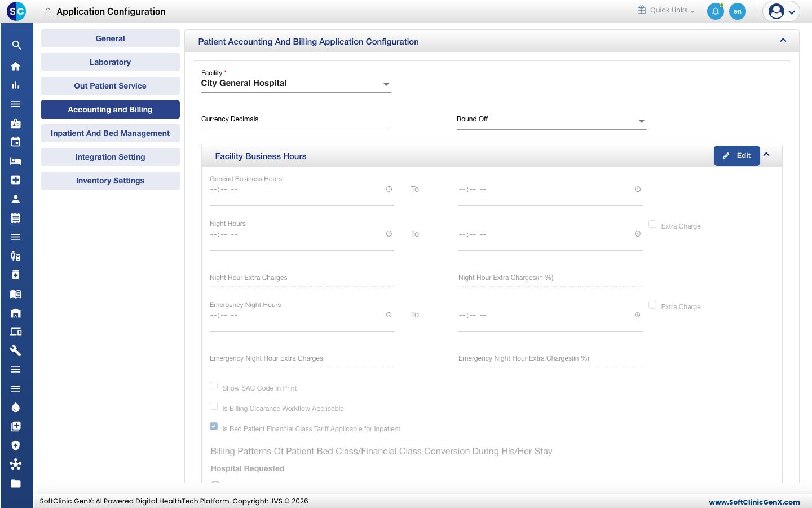The image size is (812, 508).
Task: Switch to the Laboratory tab
Action: pos(110,62)
